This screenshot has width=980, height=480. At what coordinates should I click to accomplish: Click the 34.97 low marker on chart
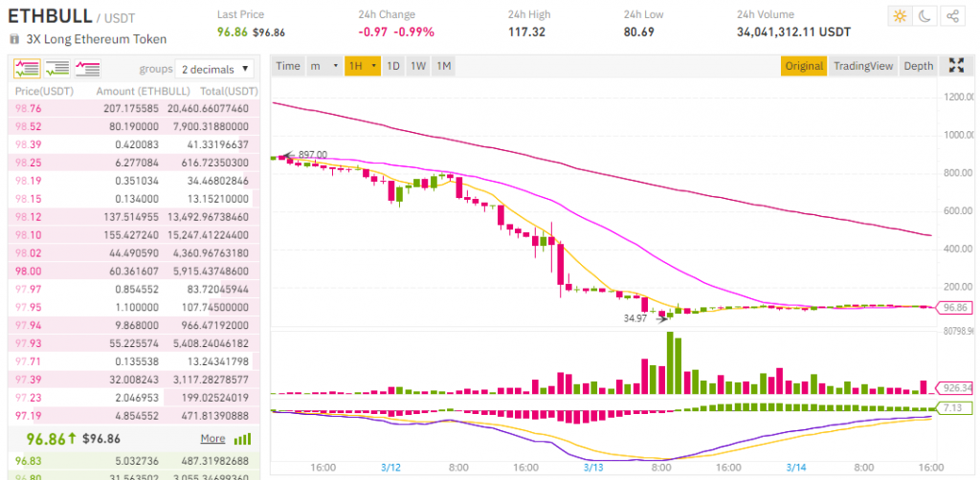point(635,318)
